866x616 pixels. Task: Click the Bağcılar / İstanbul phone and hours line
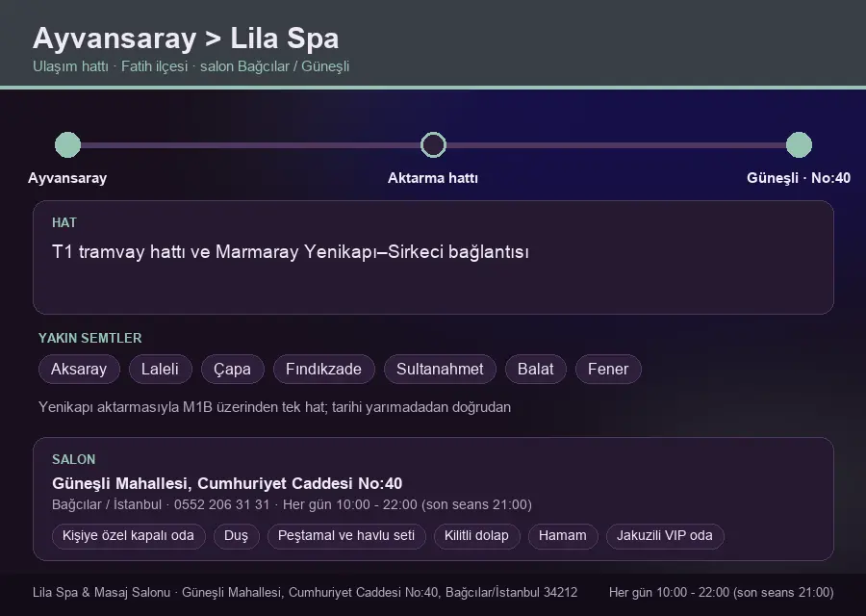pos(292,505)
